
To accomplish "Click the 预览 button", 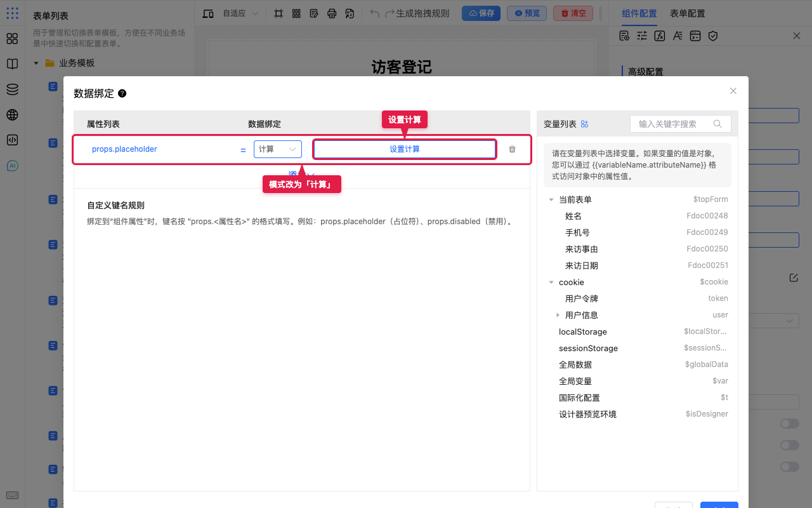I will coord(527,13).
